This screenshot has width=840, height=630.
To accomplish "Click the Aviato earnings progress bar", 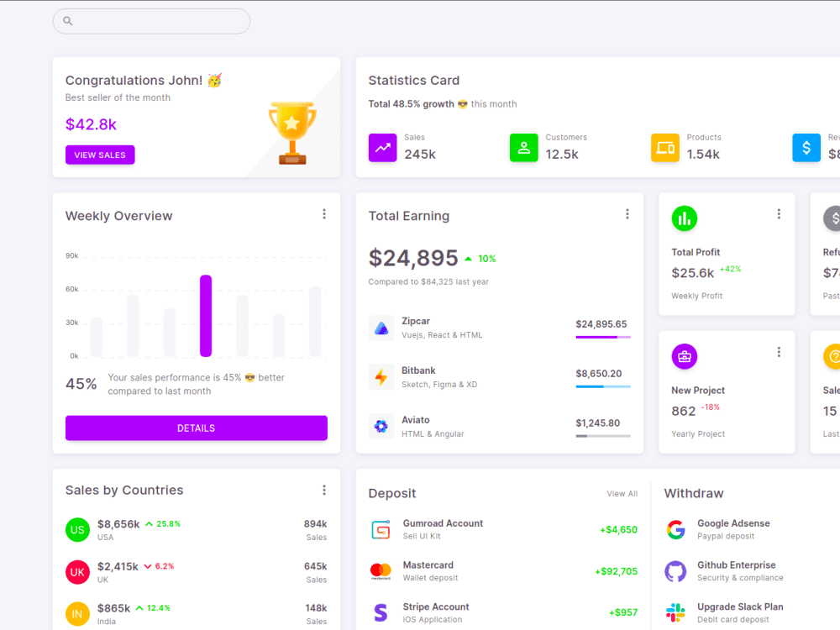I will [603, 436].
